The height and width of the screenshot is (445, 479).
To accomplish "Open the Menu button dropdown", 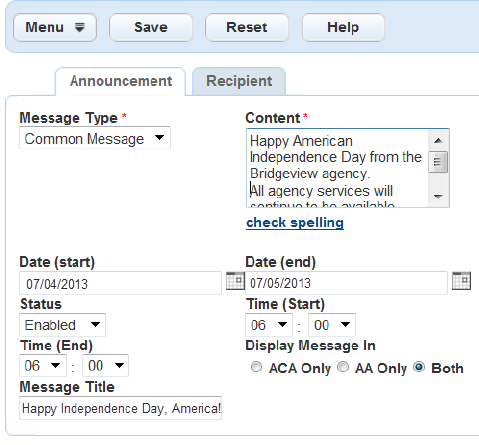I will click(x=55, y=27).
